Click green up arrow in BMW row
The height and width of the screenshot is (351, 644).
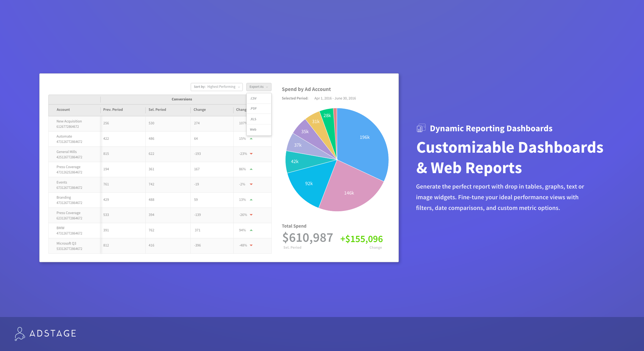(x=251, y=230)
